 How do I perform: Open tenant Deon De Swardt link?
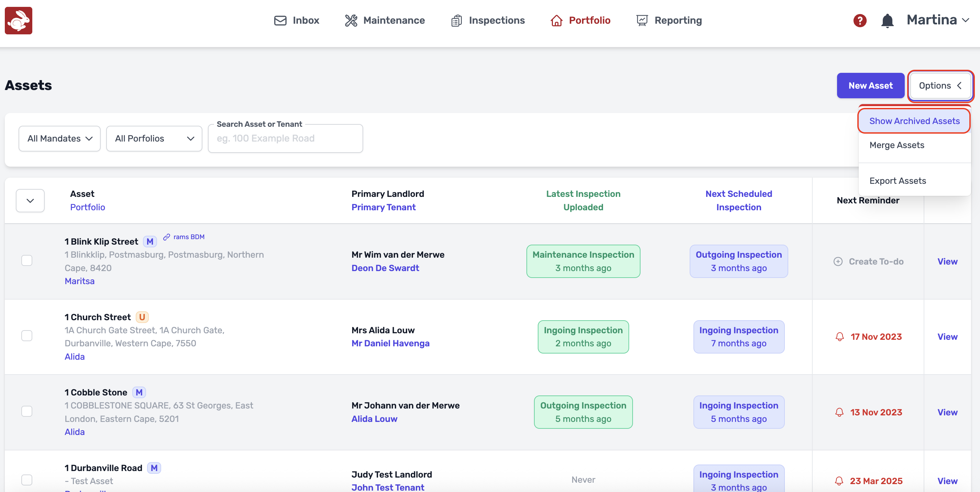pos(385,268)
